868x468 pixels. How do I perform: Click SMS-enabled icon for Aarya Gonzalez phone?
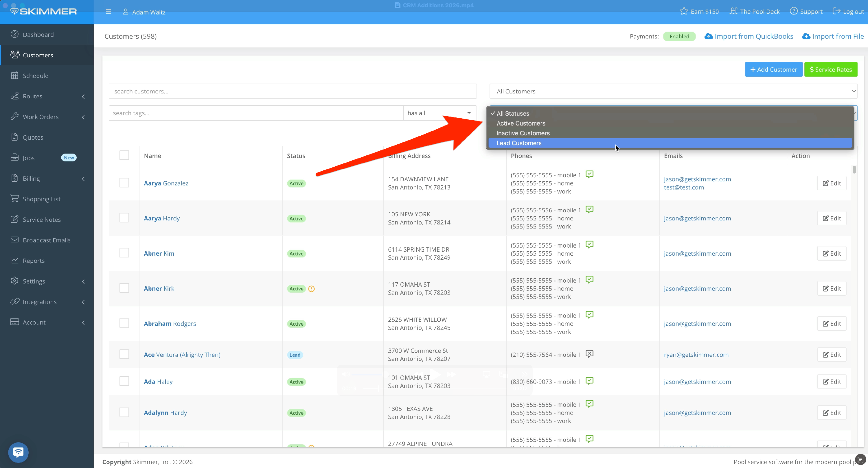[589, 174]
